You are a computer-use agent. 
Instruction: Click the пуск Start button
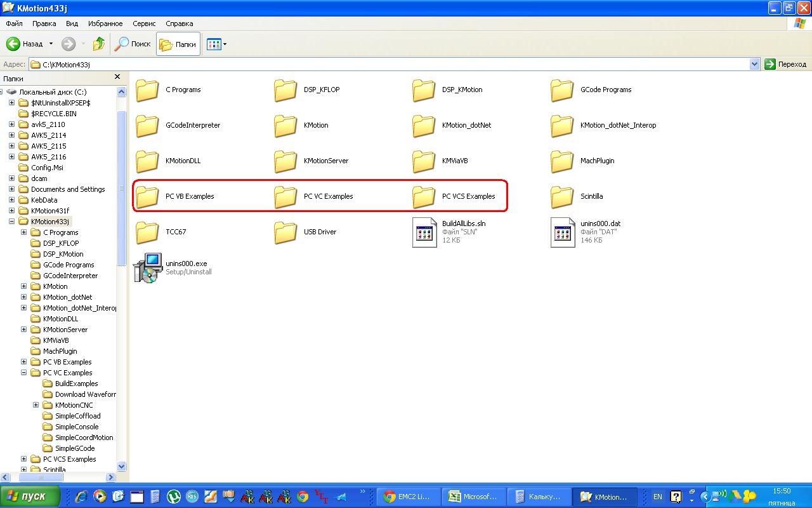click(x=30, y=496)
